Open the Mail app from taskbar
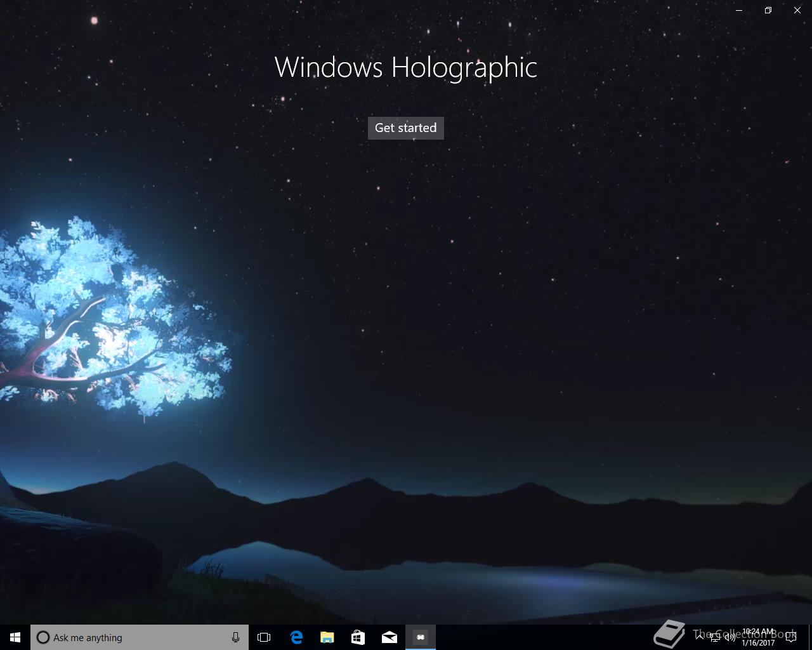The image size is (812, 650). pyautogui.click(x=389, y=637)
